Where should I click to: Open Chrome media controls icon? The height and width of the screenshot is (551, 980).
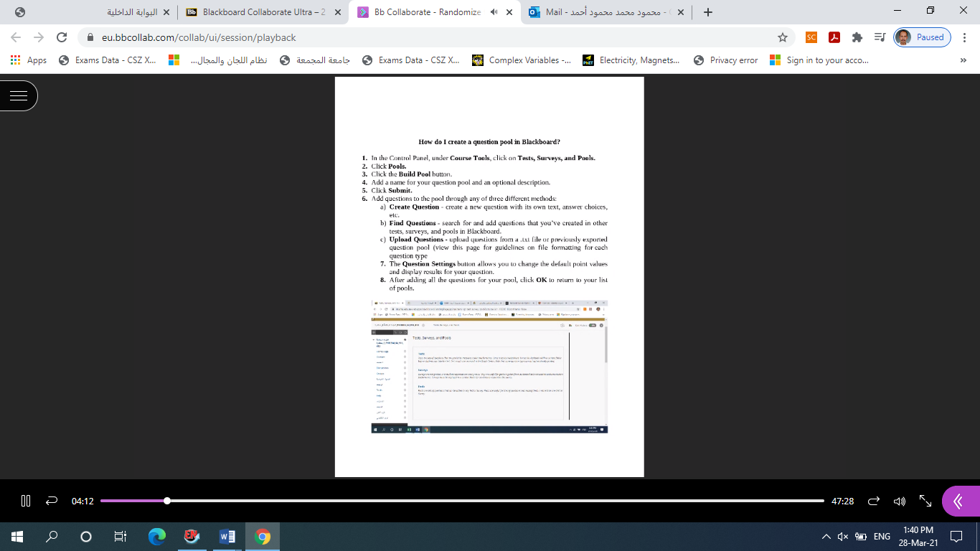pos(880,37)
